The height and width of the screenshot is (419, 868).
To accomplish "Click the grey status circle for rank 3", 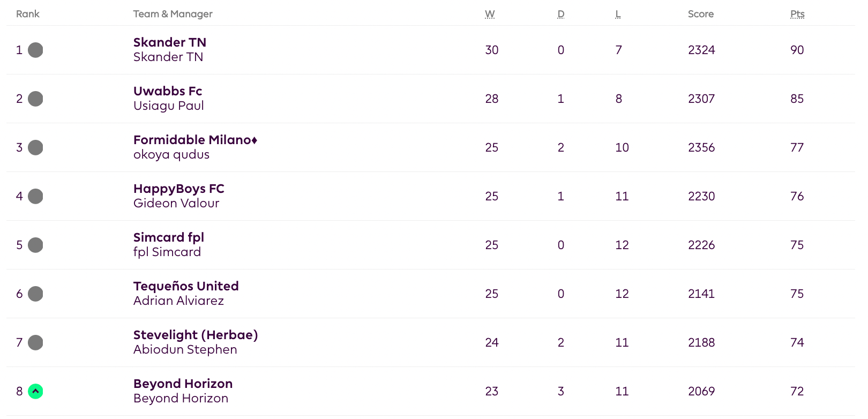I will click(x=35, y=147).
